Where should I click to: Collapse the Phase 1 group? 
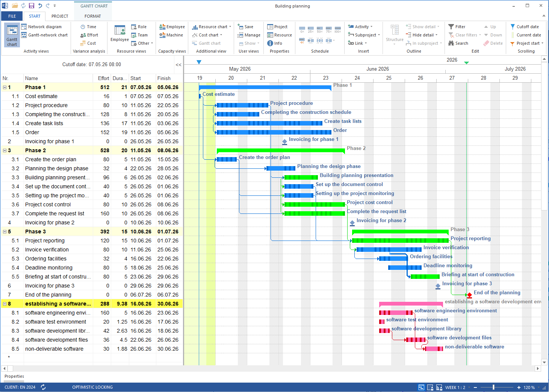pyautogui.click(x=5, y=87)
